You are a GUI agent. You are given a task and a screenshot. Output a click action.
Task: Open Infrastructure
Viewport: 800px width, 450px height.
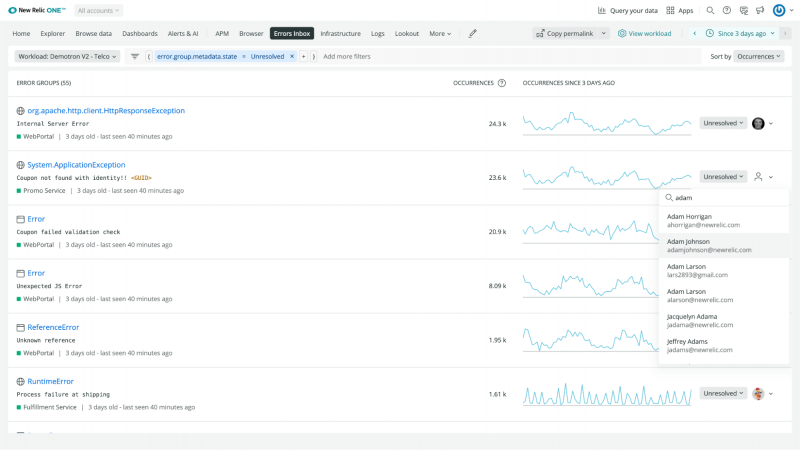[340, 34]
